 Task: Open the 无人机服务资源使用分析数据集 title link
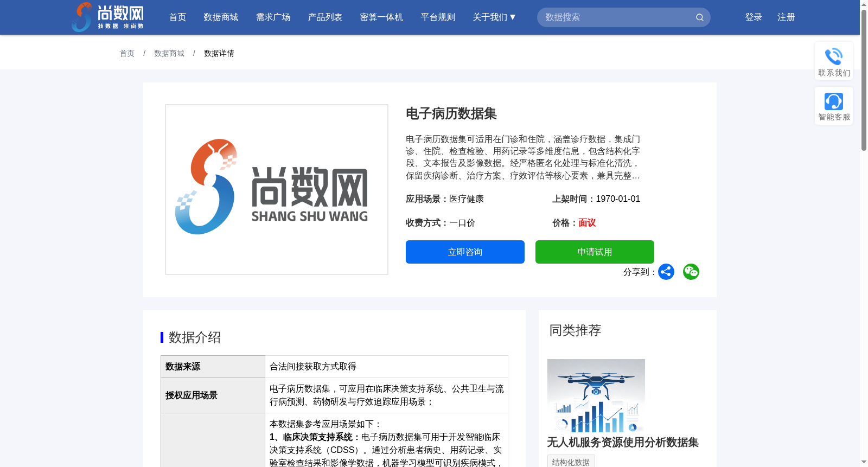[623, 442]
